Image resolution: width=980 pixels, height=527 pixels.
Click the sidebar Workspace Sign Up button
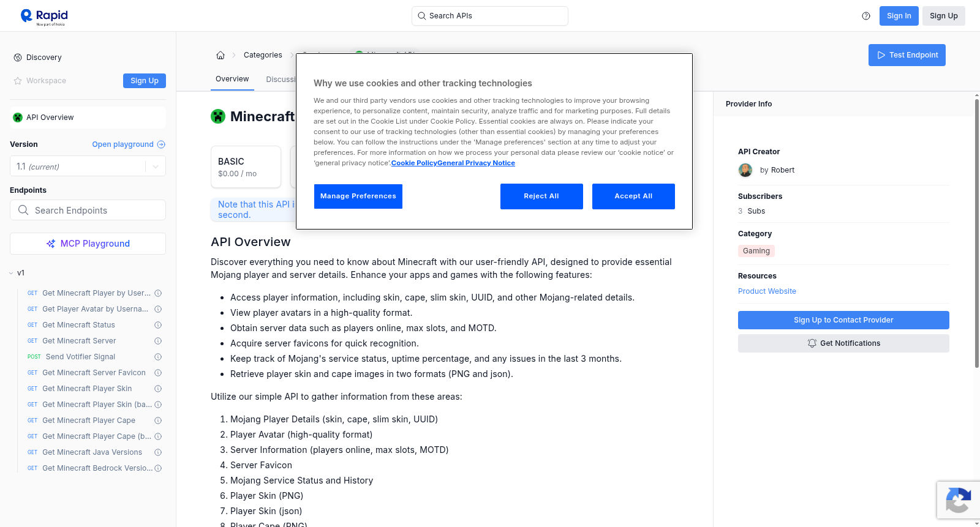point(145,81)
